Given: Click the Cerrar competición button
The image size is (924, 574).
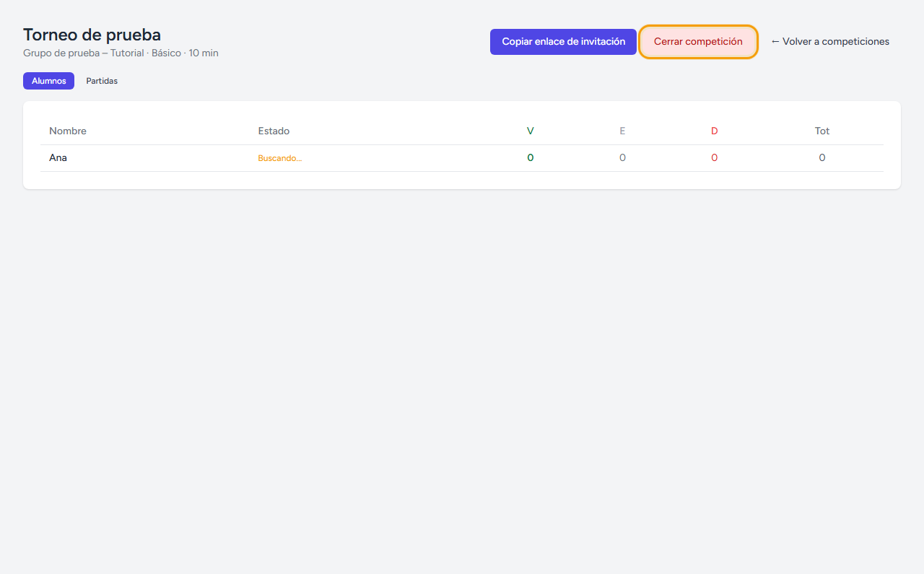Looking at the screenshot, I should (x=698, y=42).
